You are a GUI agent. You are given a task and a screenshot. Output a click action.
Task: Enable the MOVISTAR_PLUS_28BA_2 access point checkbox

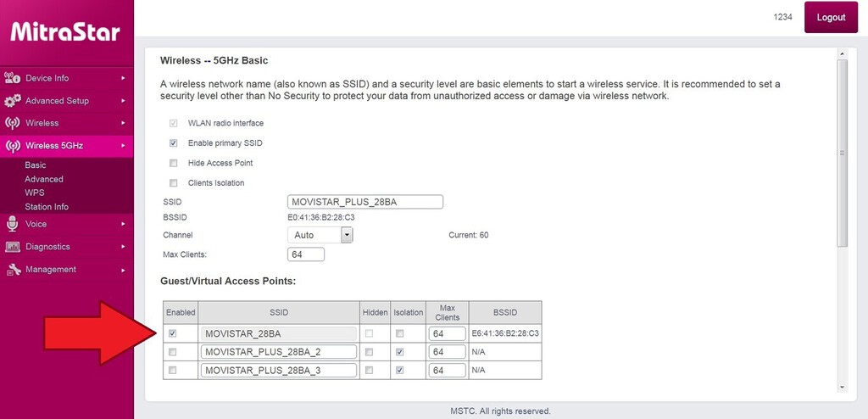tap(173, 352)
